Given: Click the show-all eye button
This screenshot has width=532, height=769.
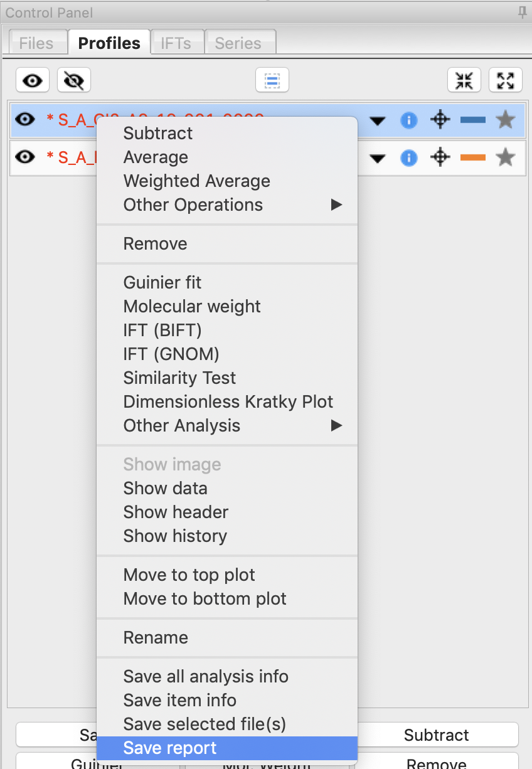Looking at the screenshot, I should click(x=33, y=80).
